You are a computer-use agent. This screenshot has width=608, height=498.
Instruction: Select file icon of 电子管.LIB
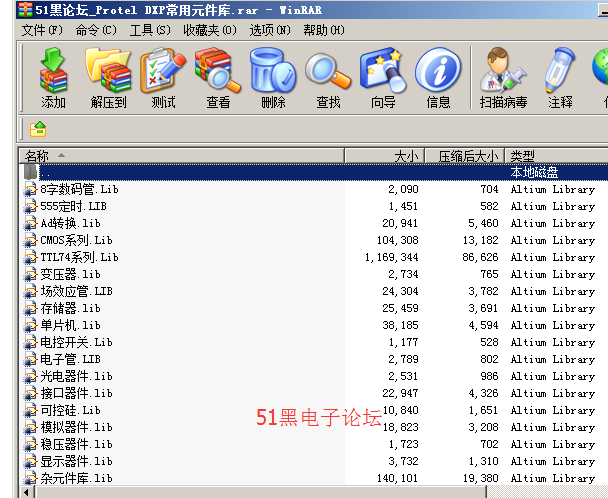pos(31,359)
